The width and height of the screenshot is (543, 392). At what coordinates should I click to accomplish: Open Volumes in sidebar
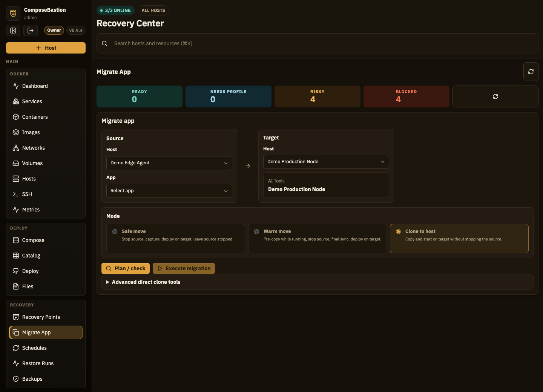tap(46, 163)
